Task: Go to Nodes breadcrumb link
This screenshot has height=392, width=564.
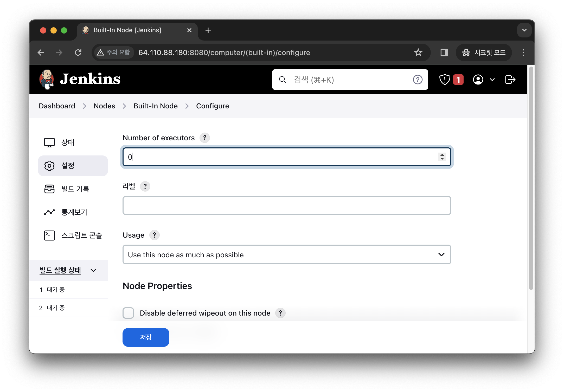Action: [x=104, y=106]
